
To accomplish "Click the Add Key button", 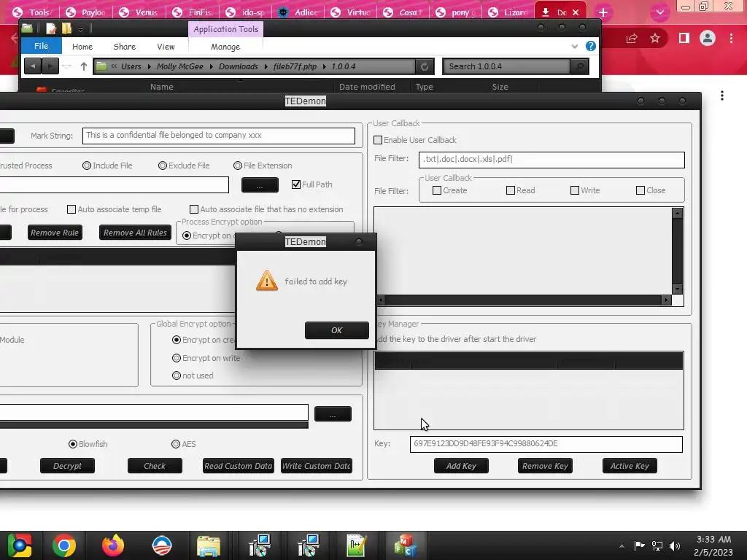I will (461, 466).
